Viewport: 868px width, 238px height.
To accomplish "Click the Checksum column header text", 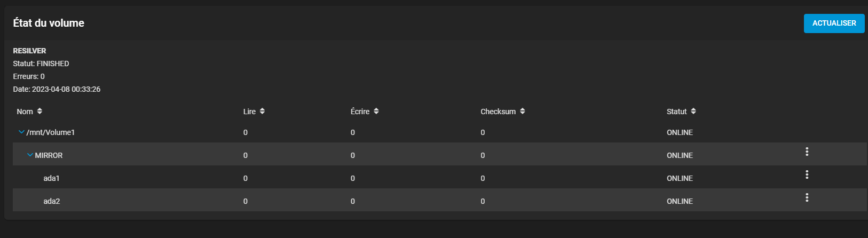I will click(x=498, y=112).
